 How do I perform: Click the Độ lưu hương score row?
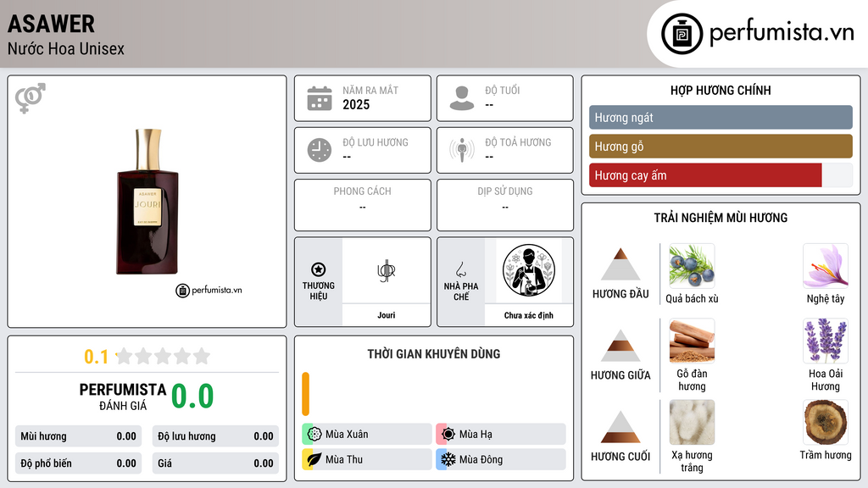[x=215, y=436]
